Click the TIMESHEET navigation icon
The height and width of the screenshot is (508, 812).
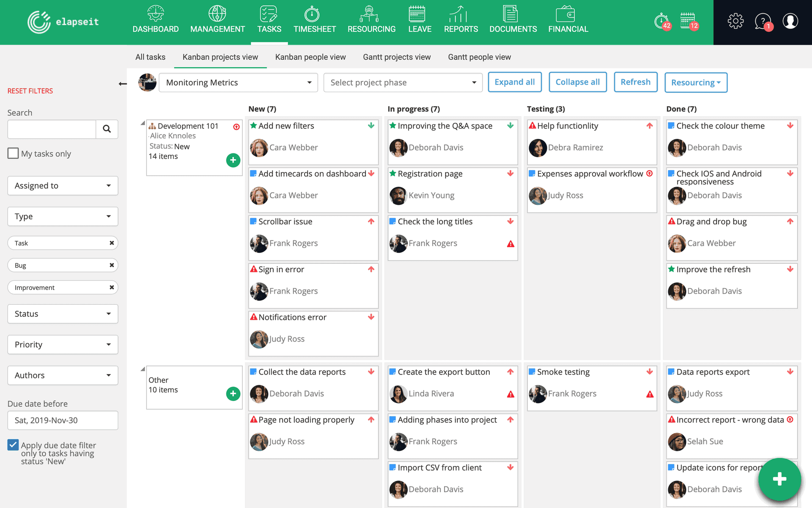(x=314, y=14)
